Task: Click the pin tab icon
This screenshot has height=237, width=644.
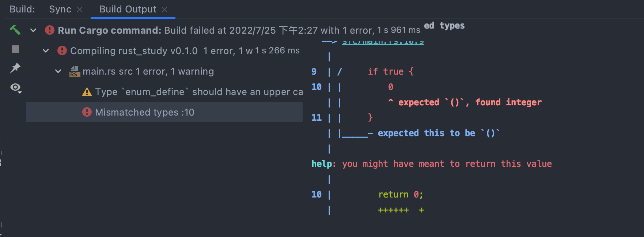Action: [15, 68]
